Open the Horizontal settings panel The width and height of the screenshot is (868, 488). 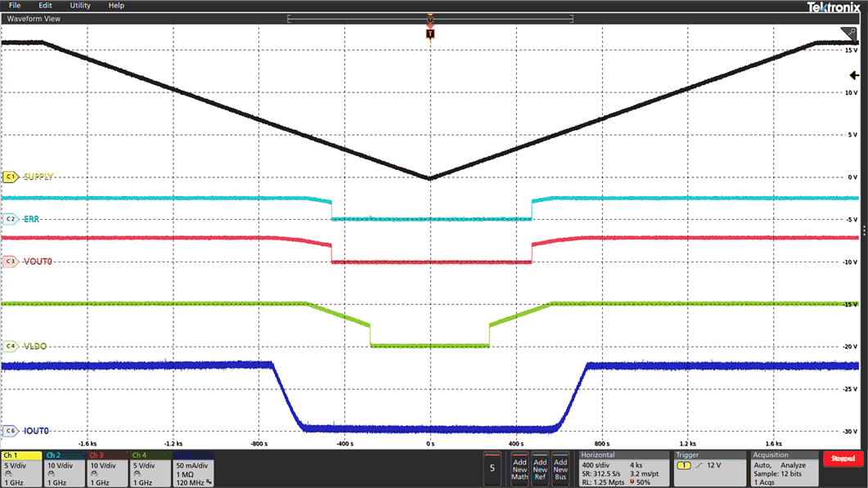pyautogui.click(x=623, y=468)
